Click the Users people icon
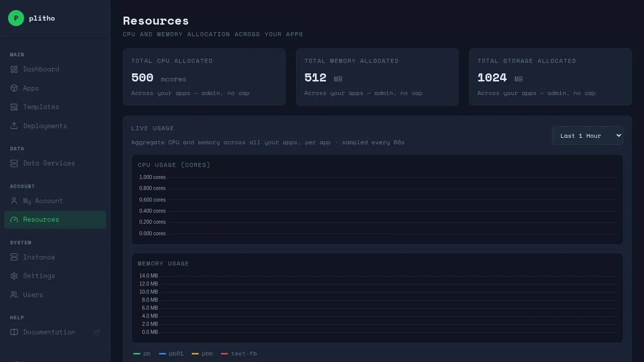Viewport: 644px width, 362px height. [14, 295]
